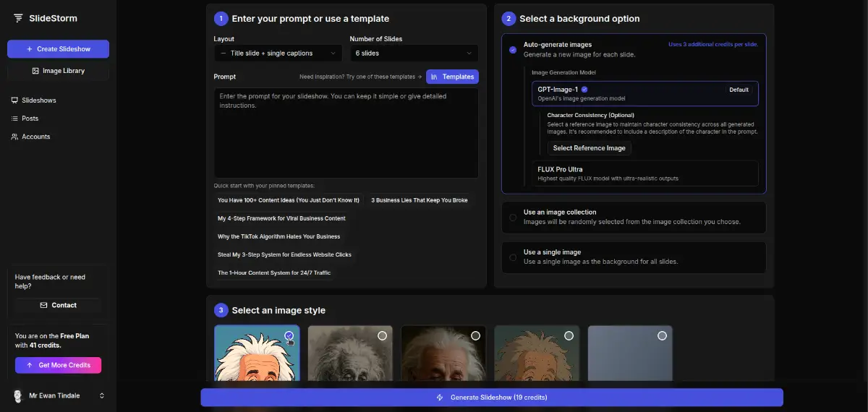Click the Create Slideshow plus button

(x=58, y=49)
